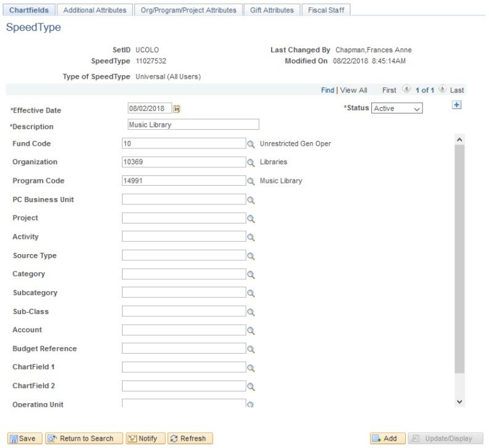Click into the Category field

click(184, 274)
